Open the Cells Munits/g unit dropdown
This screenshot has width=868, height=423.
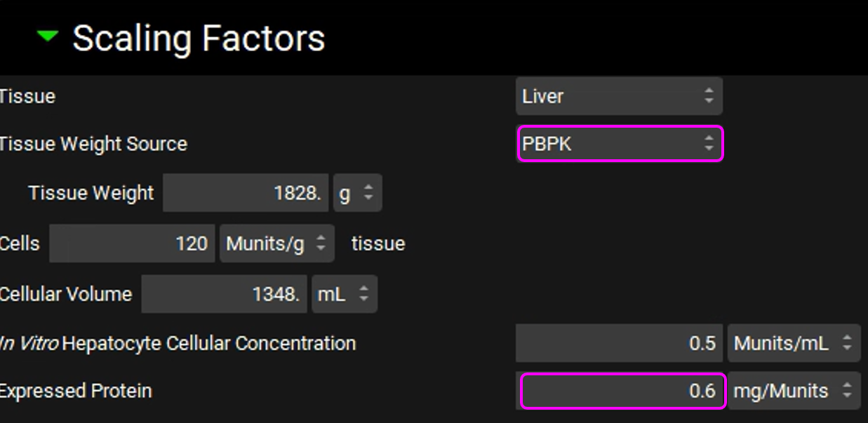click(276, 243)
